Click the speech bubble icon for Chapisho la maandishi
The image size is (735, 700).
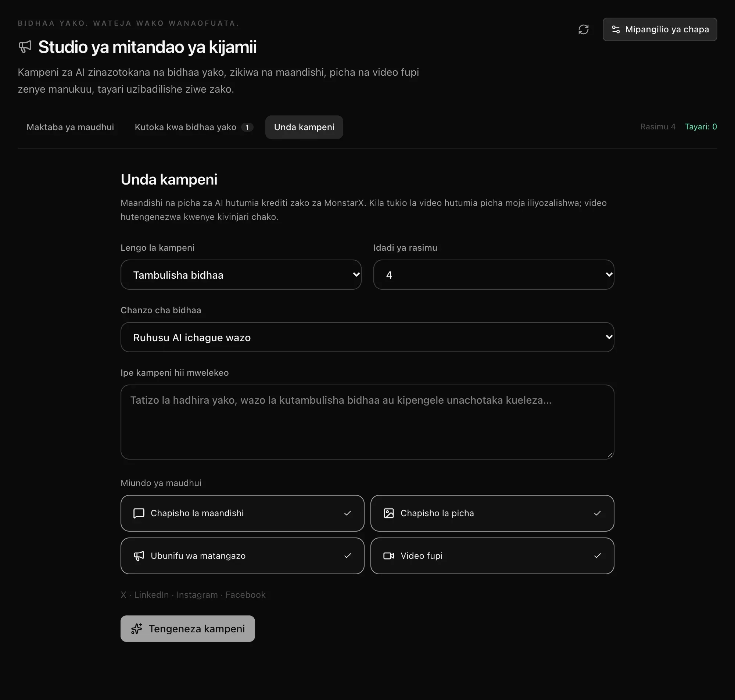coord(139,513)
